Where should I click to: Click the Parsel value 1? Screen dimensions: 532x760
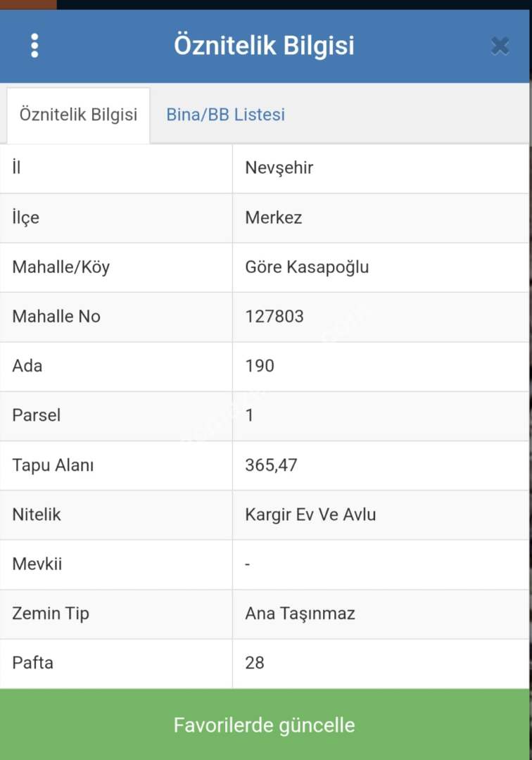coord(250,415)
